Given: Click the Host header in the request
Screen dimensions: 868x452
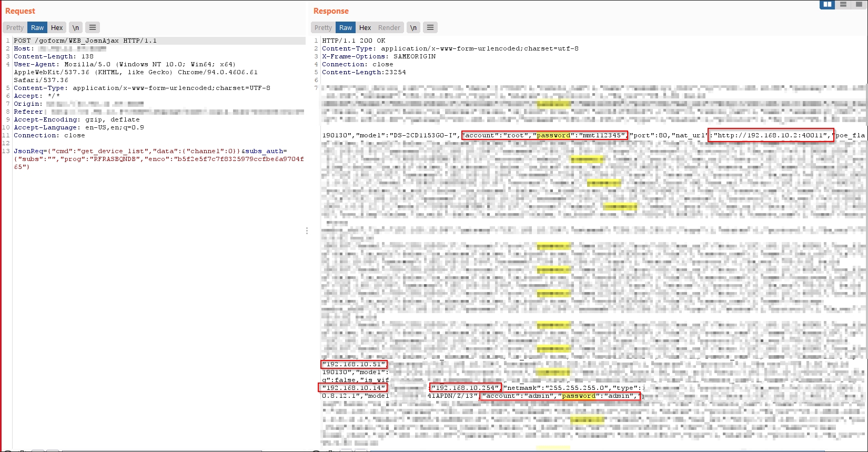Looking at the screenshot, I should 60,48.
